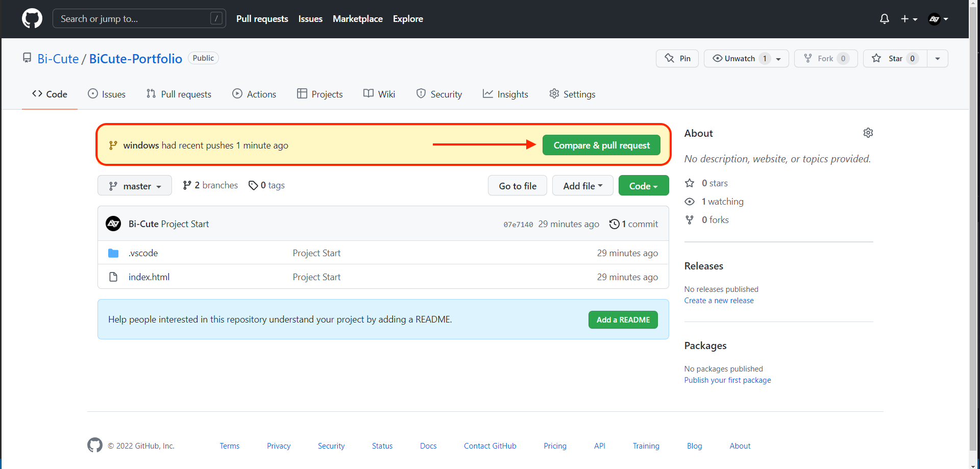Open the Projects tab
The height and width of the screenshot is (469, 980).
pos(320,94)
